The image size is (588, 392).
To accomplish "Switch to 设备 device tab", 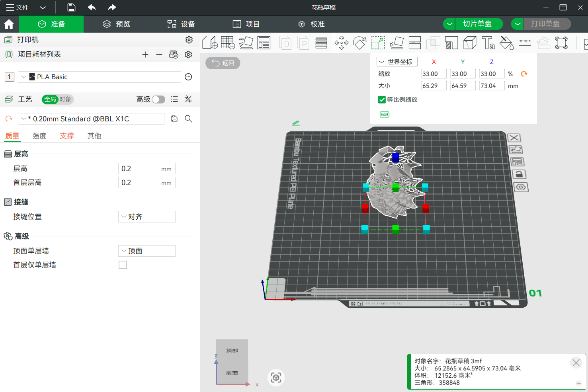I will [181, 24].
